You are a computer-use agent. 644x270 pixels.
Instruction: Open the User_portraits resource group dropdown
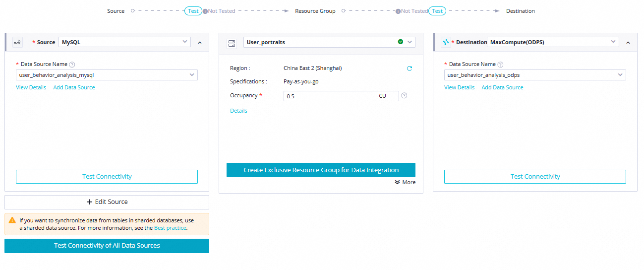(x=329, y=42)
